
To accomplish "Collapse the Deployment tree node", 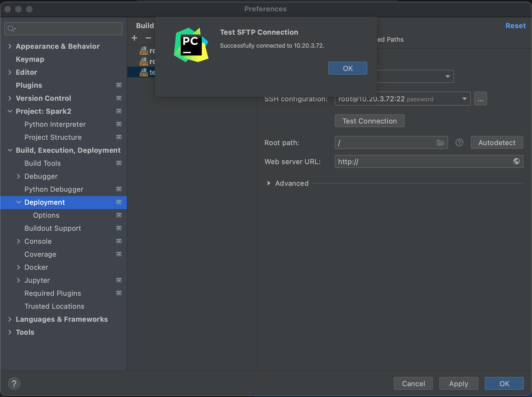I will point(18,202).
